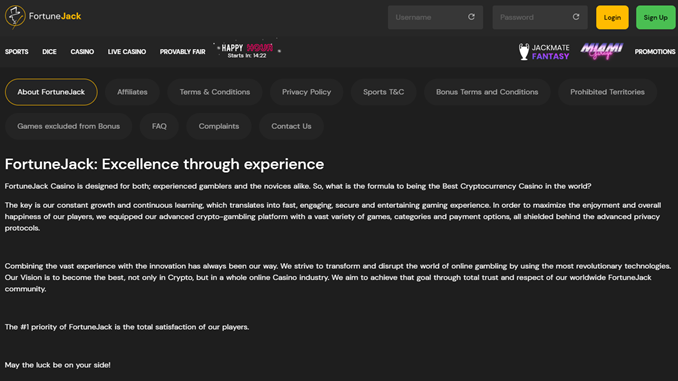Click the FortuneJack logo icon

coord(15,16)
